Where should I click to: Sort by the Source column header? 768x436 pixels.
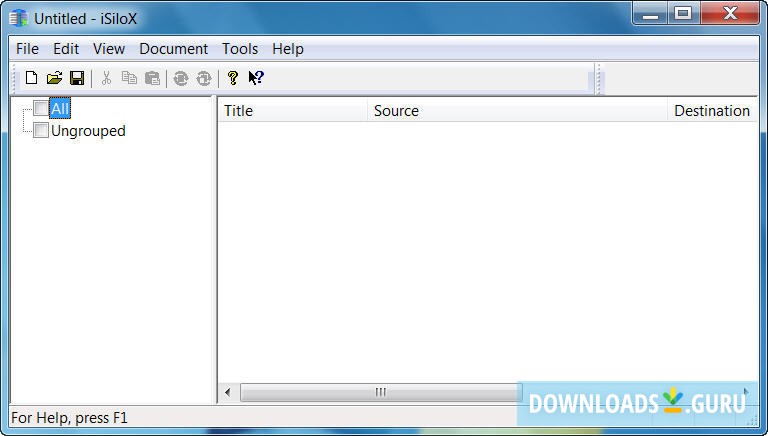click(x=517, y=111)
